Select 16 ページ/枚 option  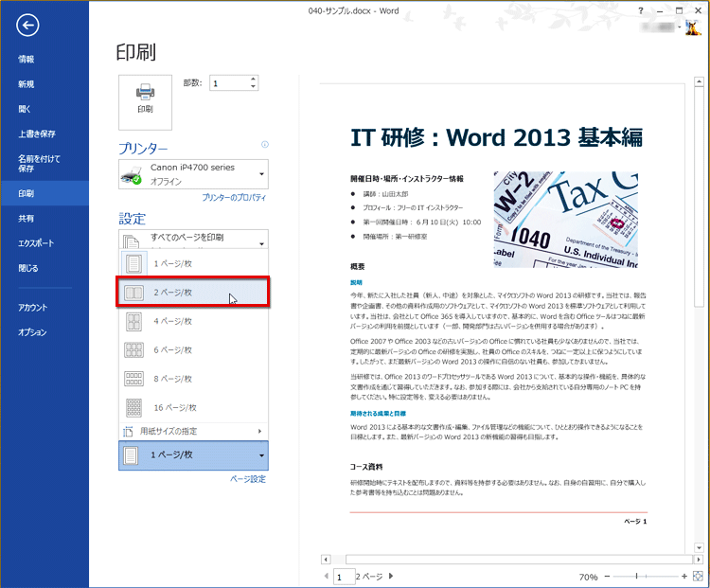(x=193, y=407)
